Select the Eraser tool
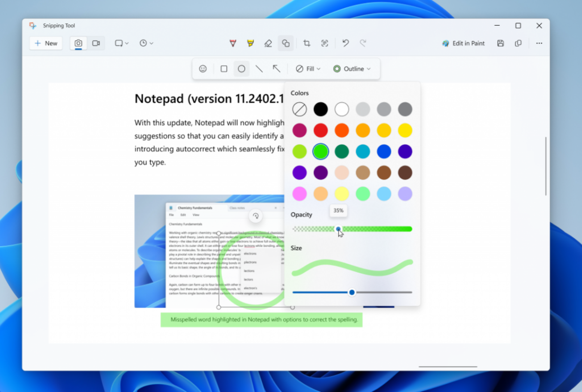 coord(268,43)
